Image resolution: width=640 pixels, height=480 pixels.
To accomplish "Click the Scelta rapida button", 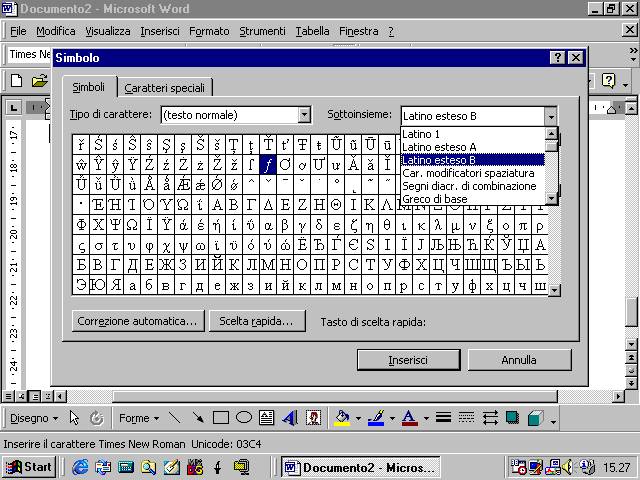I will (256, 321).
